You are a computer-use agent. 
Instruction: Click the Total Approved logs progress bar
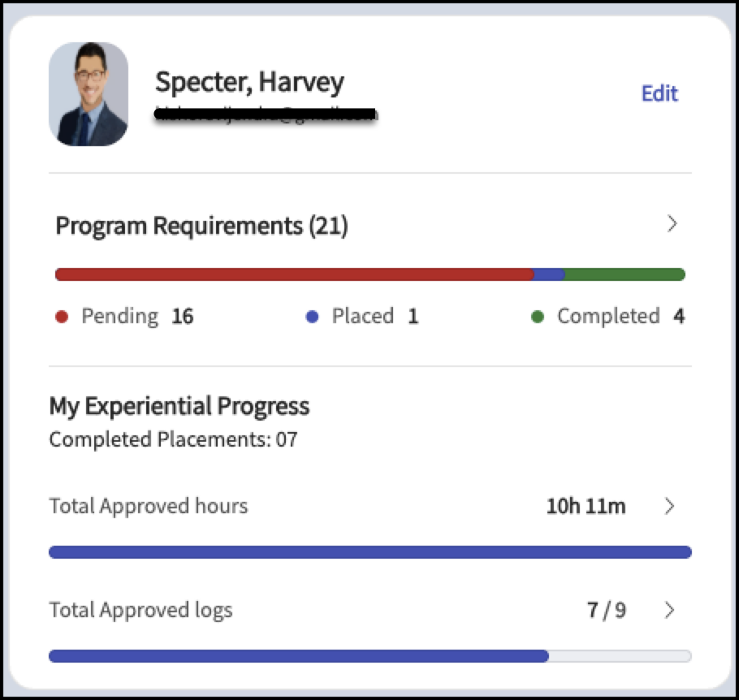click(370, 655)
